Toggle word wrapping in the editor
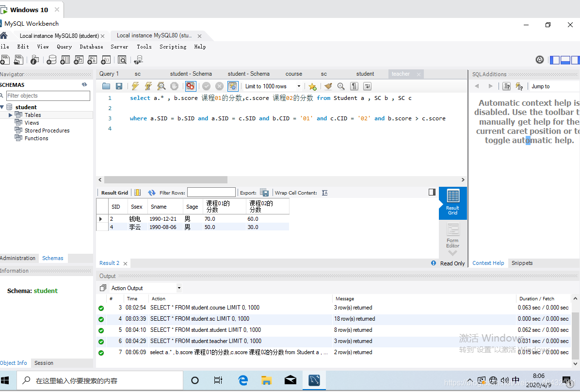Screen dimensions: 580x392 [x=367, y=86]
